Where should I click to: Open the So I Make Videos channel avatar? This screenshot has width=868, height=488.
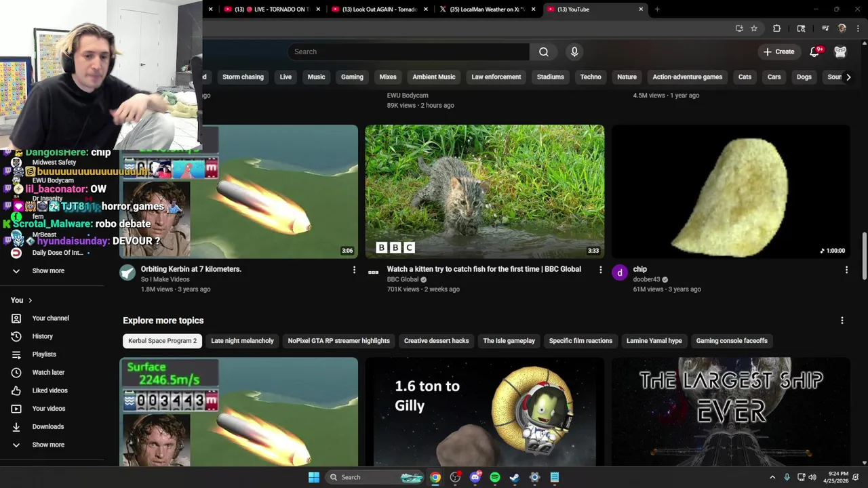point(127,272)
